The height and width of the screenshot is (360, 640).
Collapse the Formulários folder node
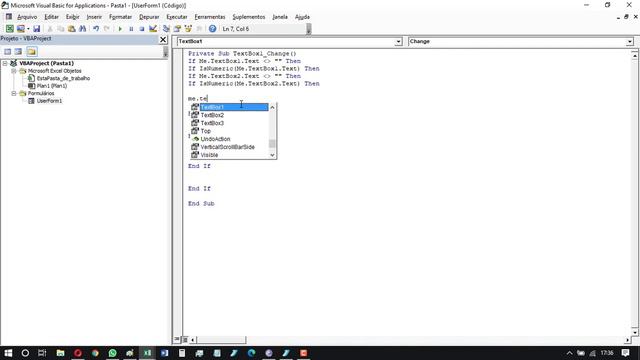14,93
